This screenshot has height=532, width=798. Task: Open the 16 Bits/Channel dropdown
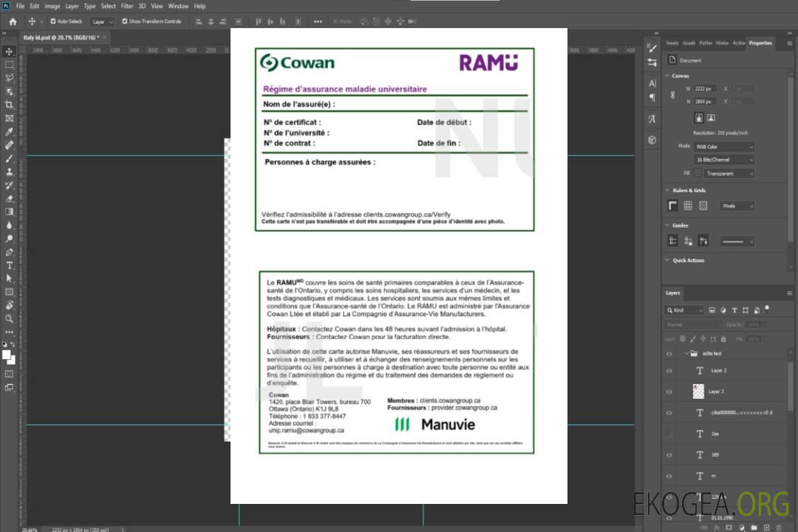(x=724, y=160)
